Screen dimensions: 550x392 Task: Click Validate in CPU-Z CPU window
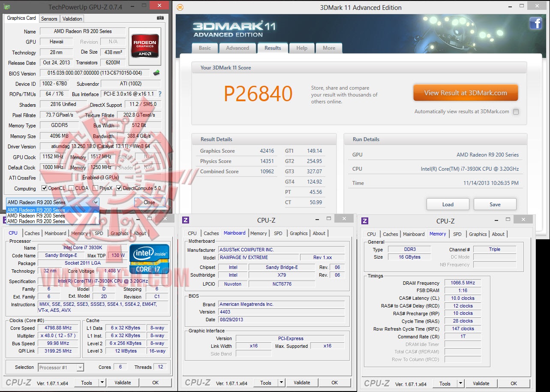[123, 383]
